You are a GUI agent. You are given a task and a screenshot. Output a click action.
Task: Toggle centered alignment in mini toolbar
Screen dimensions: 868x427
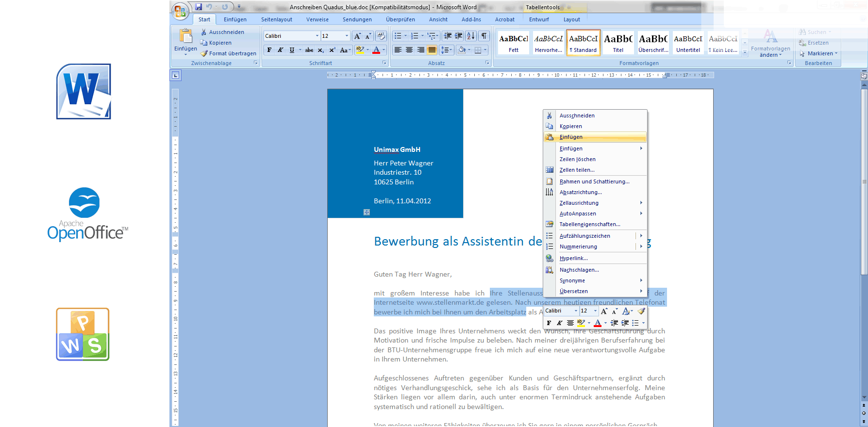[x=570, y=323]
